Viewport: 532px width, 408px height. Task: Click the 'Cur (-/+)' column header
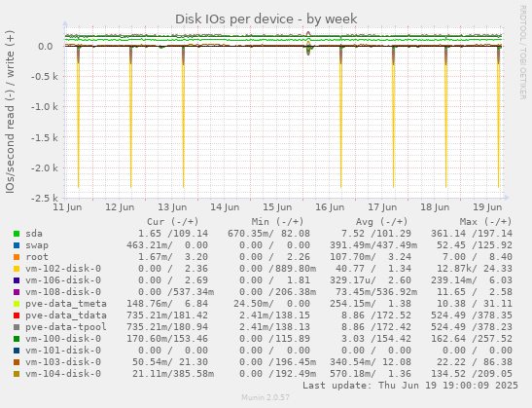(173, 222)
